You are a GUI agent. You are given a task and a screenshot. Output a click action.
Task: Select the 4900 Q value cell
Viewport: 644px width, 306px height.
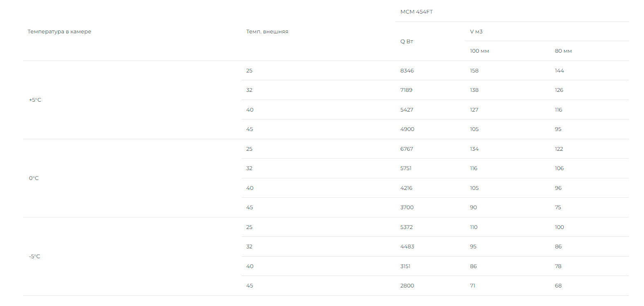point(407,129)
